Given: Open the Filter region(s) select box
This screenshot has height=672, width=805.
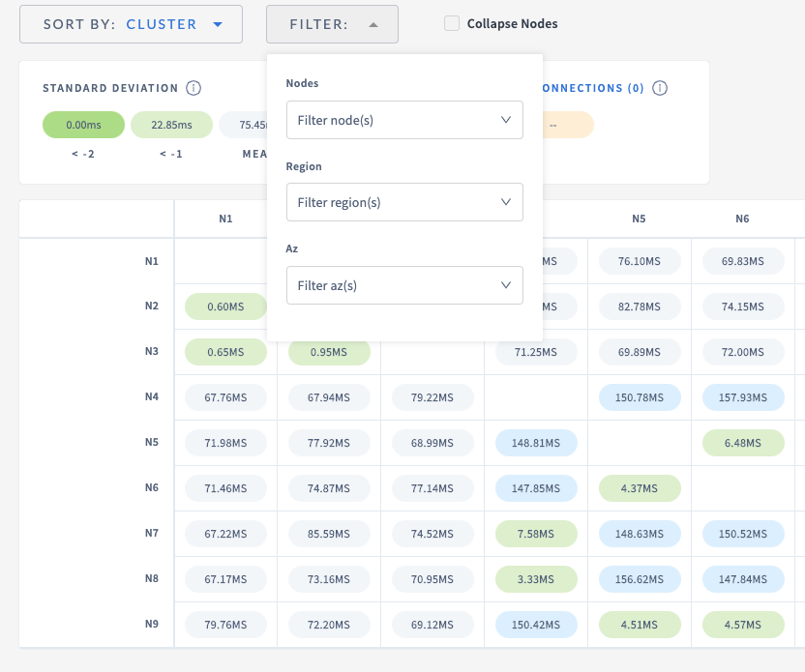Looking at the screenshot, I should 404,202.
